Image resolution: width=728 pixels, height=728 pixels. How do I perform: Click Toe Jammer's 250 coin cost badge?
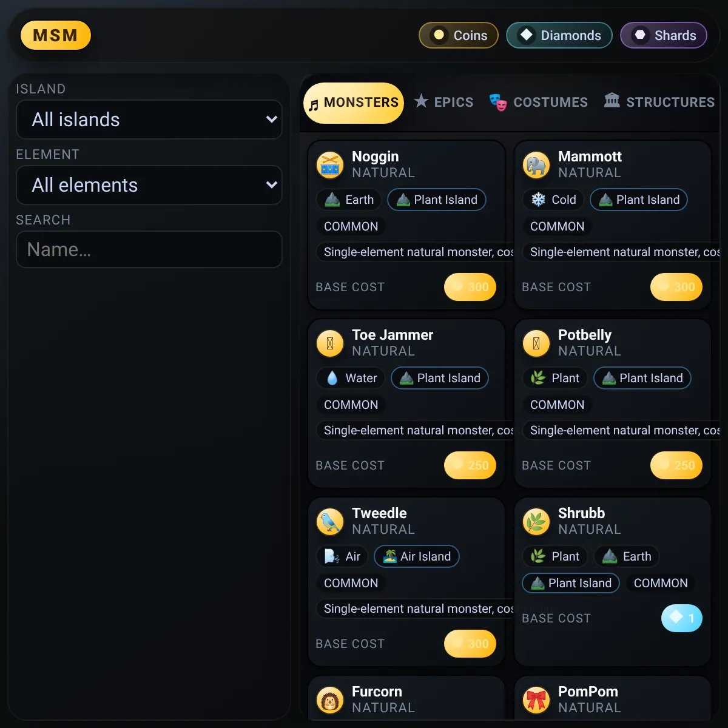point(470,465)
